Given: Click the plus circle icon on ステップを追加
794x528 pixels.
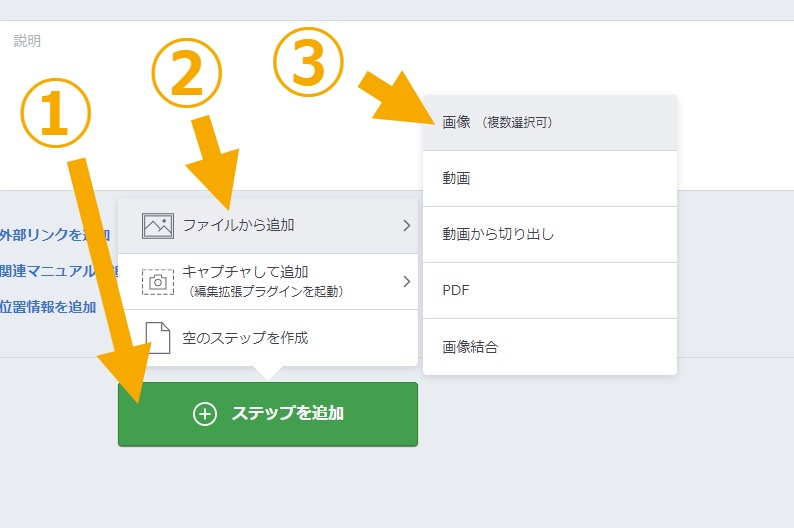Looking at the screenshot, I should coord(204,414).
